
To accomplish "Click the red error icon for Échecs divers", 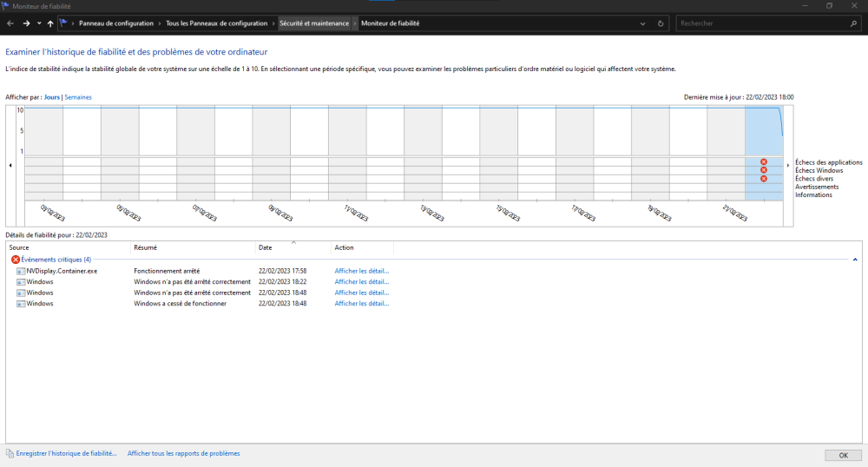I will pyautogui.click(x=764, y=179).
